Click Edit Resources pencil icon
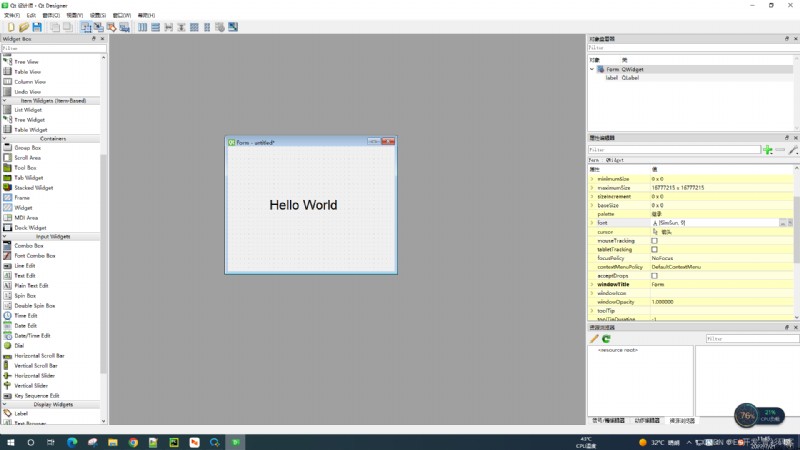 click(594, 339)
